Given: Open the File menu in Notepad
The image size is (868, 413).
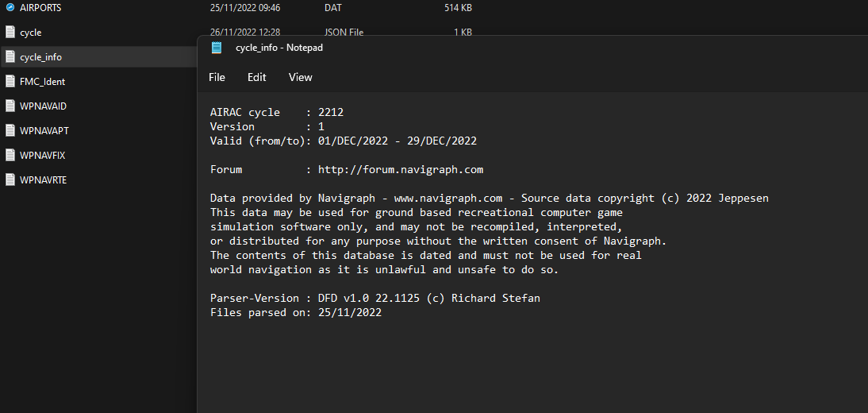Looking at the screenshot, I should tap(217, 77).
